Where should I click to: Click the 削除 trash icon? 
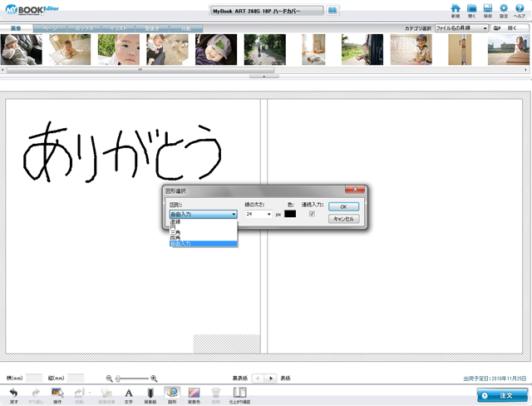pos(215,395)
